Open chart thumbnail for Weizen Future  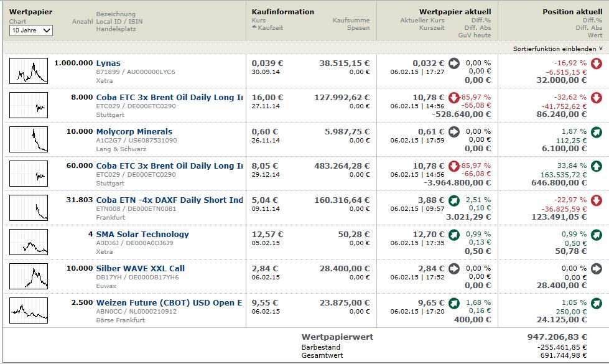(x=29, y=310)
